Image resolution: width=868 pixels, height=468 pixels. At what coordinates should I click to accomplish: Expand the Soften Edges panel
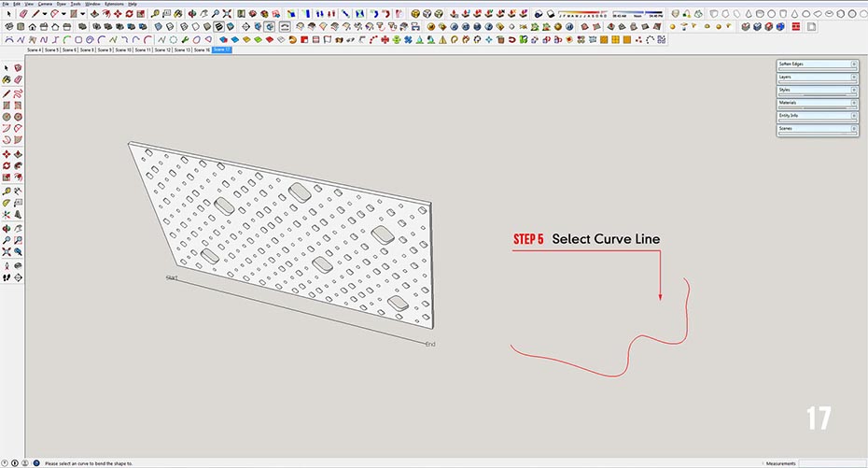[817, 64]
